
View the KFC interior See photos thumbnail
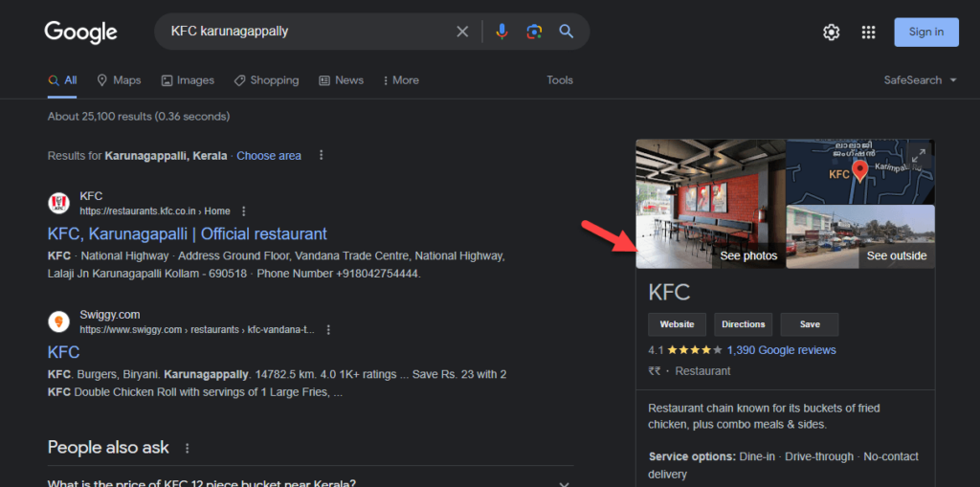(710, 204)
